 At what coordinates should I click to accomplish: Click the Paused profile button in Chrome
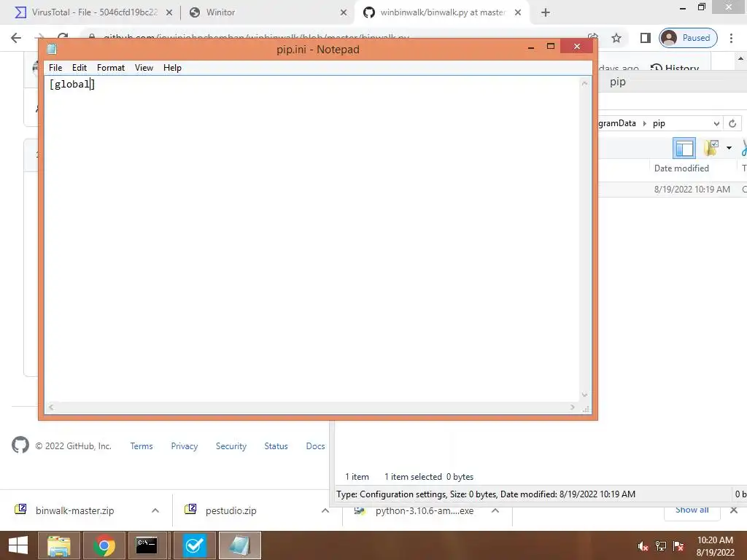coord(688,38)
